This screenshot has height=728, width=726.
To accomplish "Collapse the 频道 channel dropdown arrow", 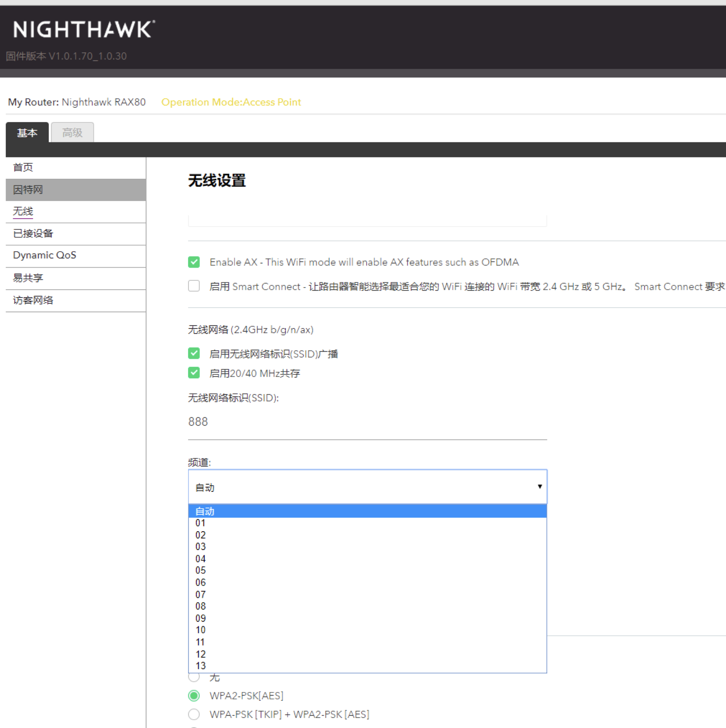I will (540, 486).
